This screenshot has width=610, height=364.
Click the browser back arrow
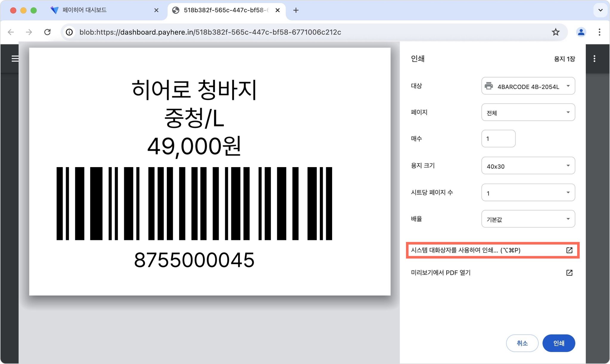(11, 32)
